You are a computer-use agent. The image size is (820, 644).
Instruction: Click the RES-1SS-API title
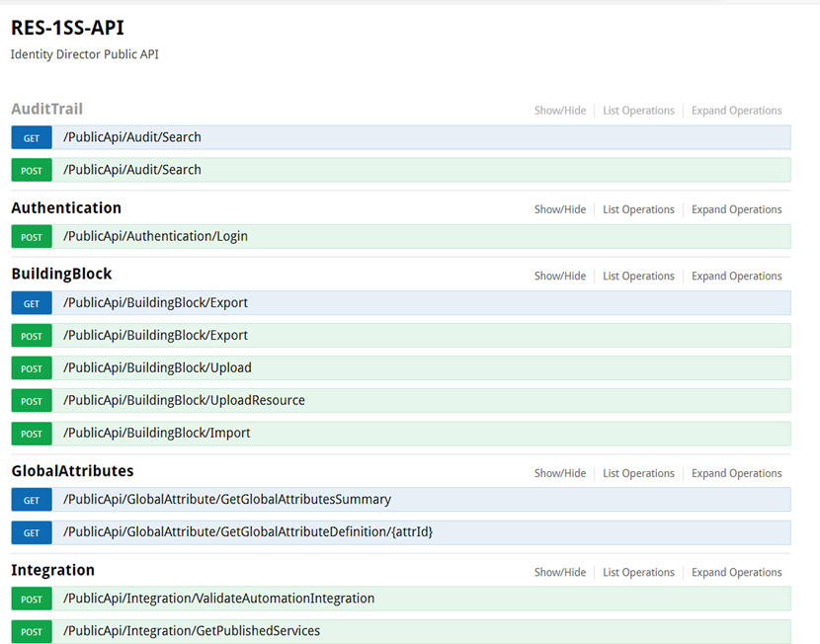tap(67, 28)
